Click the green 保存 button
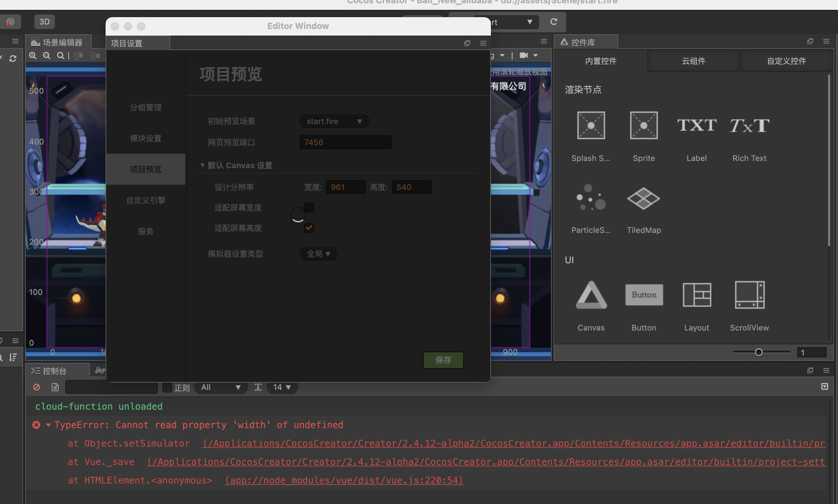838x504 pixels. pos(443,360)
